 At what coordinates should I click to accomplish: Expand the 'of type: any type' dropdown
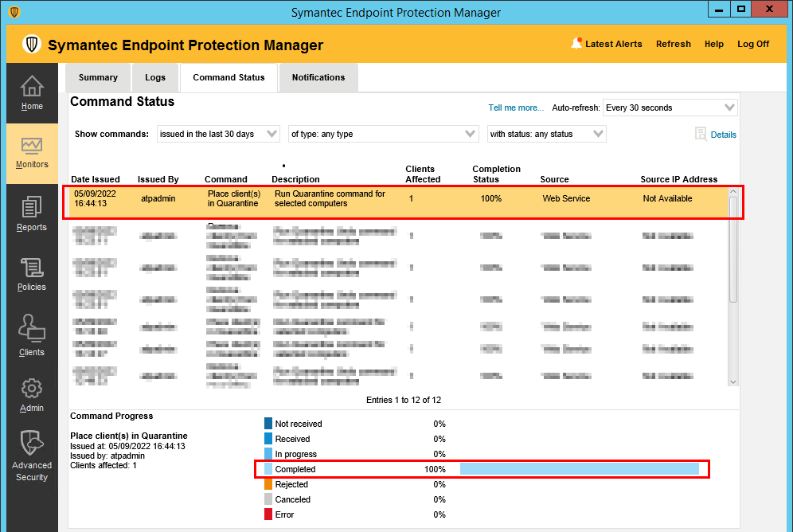(383, 134)
